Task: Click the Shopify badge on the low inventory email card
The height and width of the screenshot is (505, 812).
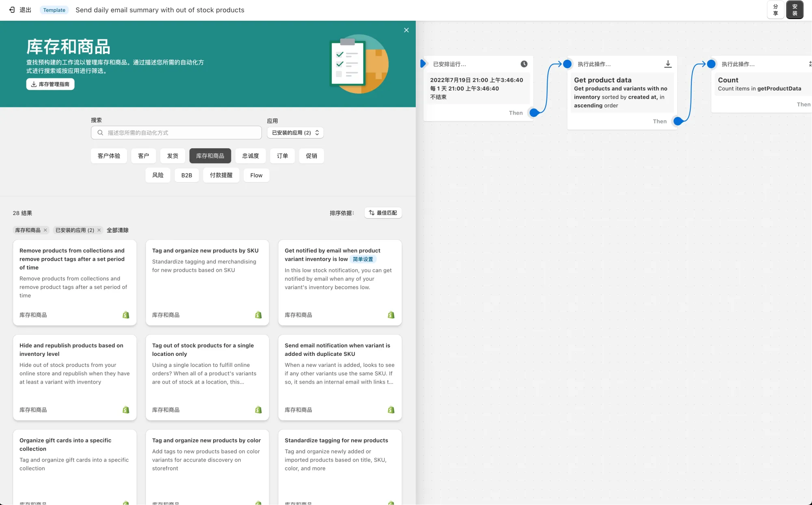Action: tap(391, 314)
